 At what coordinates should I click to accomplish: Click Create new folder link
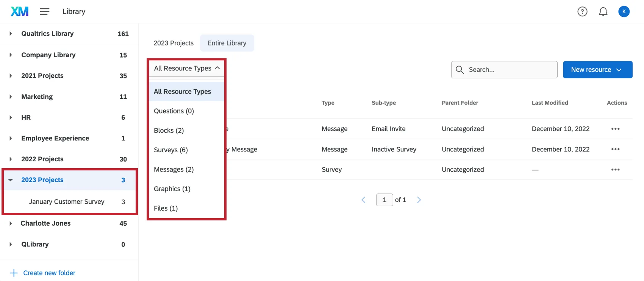pos(49,273)
